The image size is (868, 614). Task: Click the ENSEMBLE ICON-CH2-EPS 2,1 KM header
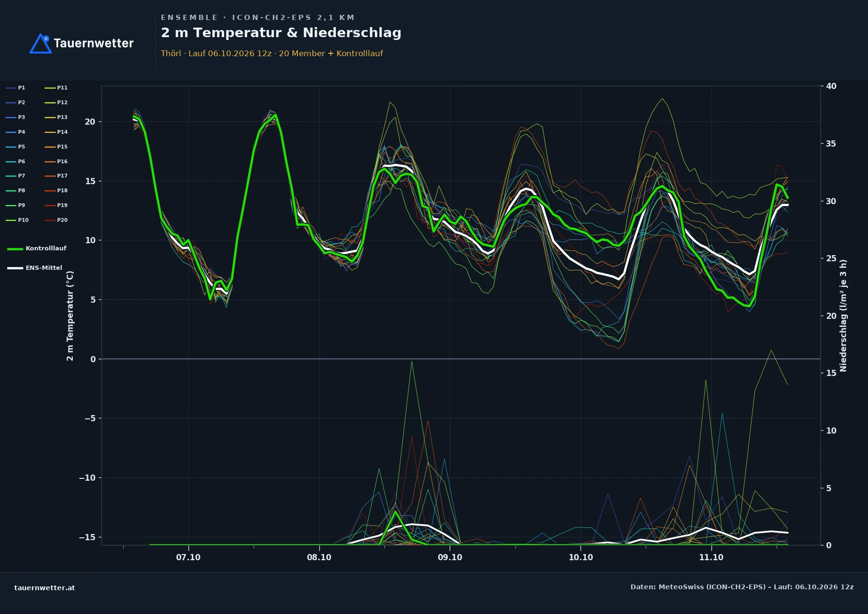point(257,18)
